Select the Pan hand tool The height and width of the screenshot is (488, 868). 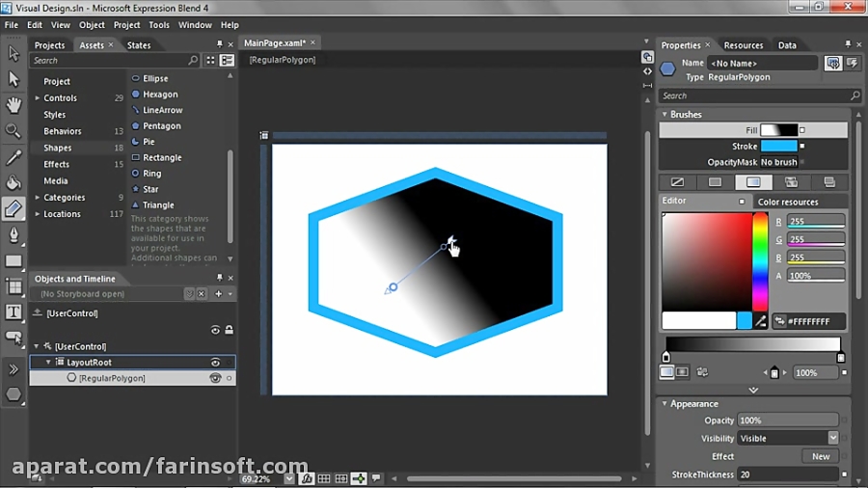tap(14, 104)
